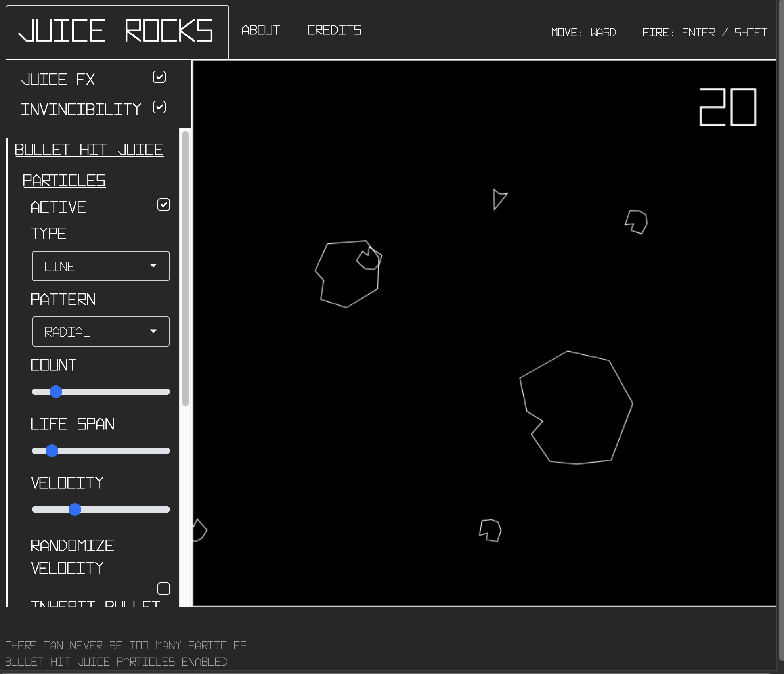Click the Particles section link
The height and width of the screenshot is (674, 784).
coord(64,181)
